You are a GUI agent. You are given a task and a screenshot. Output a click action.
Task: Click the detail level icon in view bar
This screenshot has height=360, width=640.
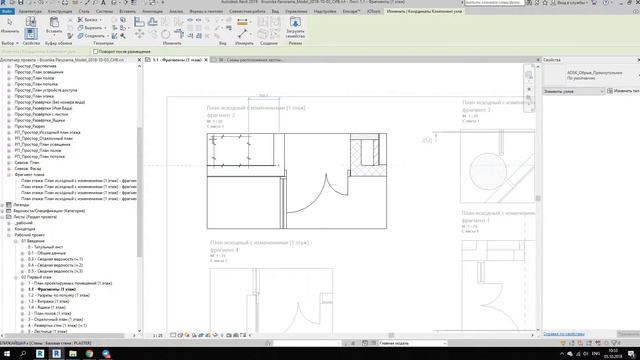pos(173,335)
